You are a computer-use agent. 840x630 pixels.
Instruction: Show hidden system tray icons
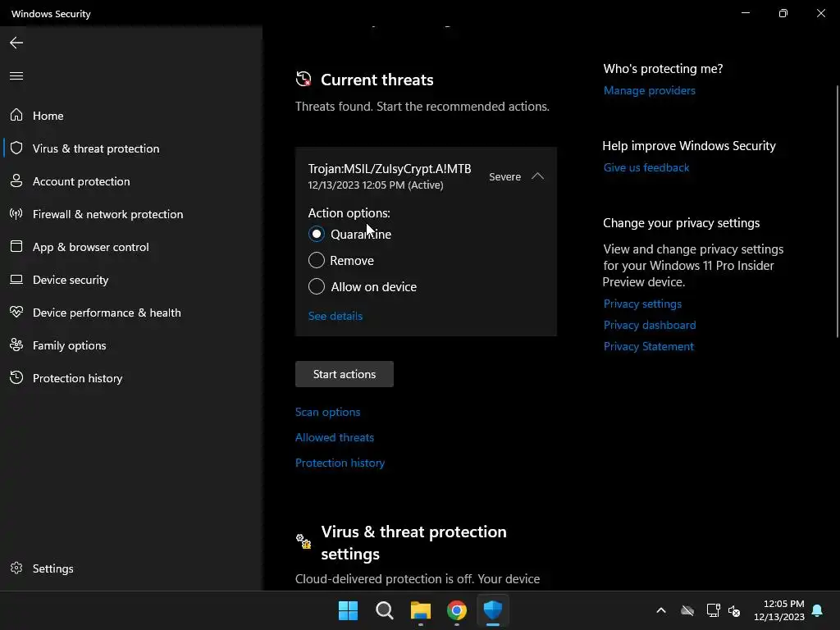pyautogui.click(x=661, y=610)
